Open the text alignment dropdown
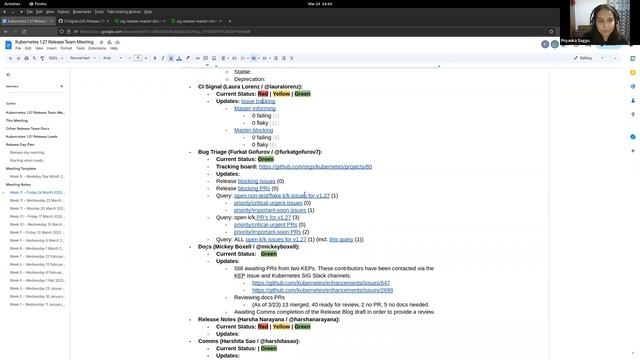This screenshot has height=360, width=640. click(224, 58)
